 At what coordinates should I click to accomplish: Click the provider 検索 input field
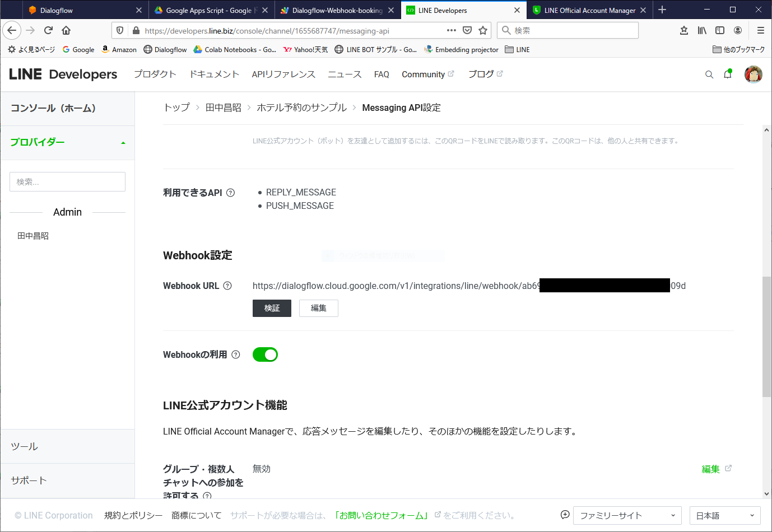click(x=67, y=182)
